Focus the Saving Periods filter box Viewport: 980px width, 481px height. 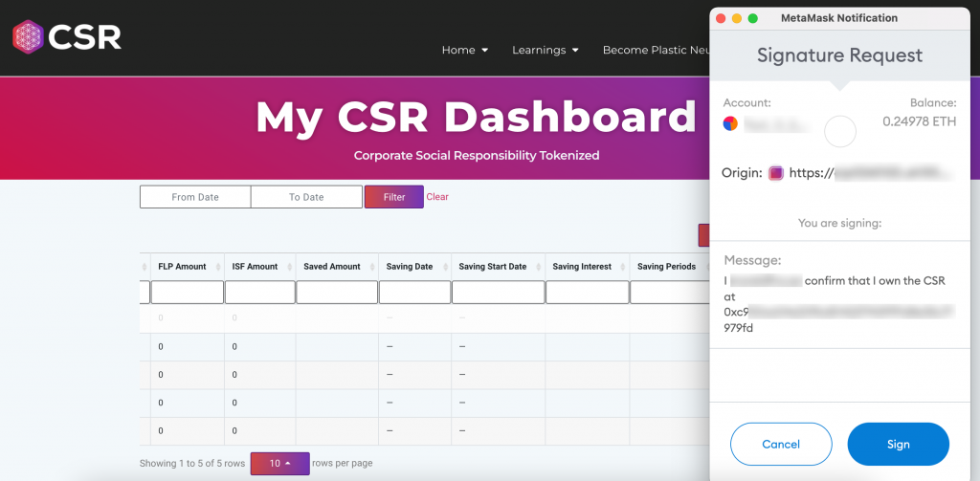tap(669, 293)
